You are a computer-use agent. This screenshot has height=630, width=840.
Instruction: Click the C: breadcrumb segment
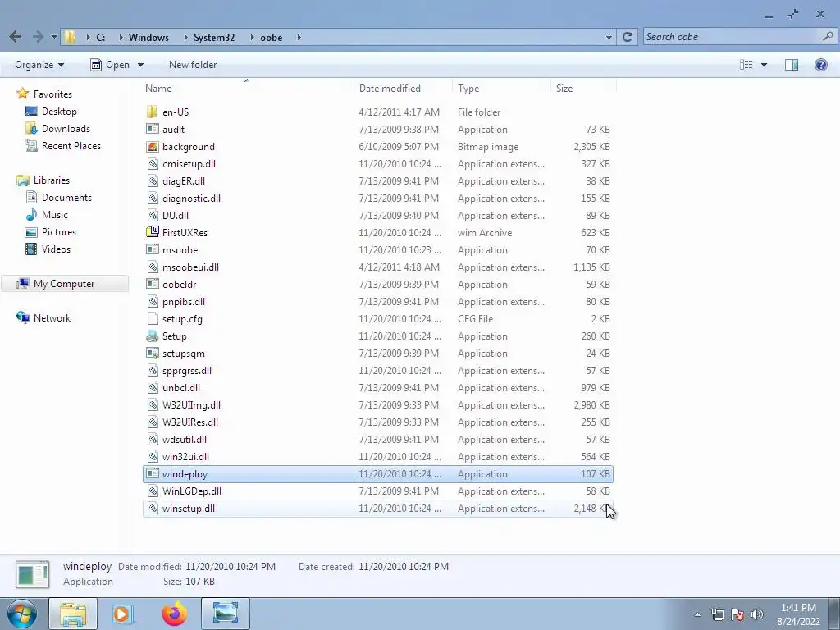pos(101,38)
